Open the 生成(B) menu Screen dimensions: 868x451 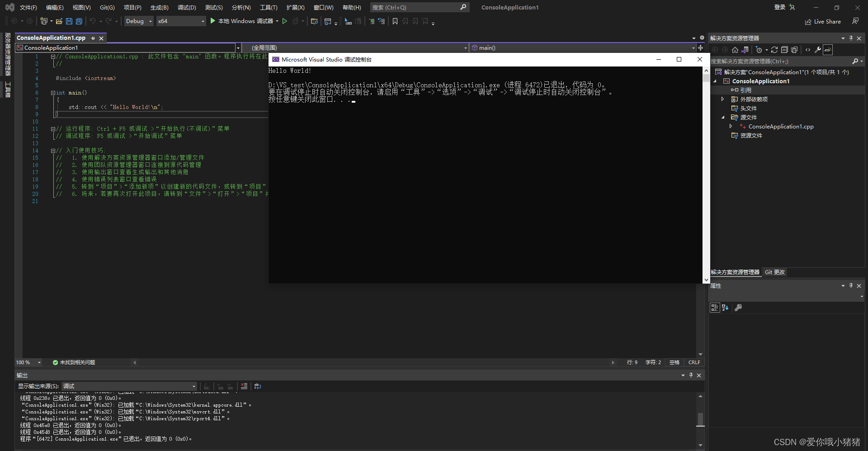click(159, 7)
